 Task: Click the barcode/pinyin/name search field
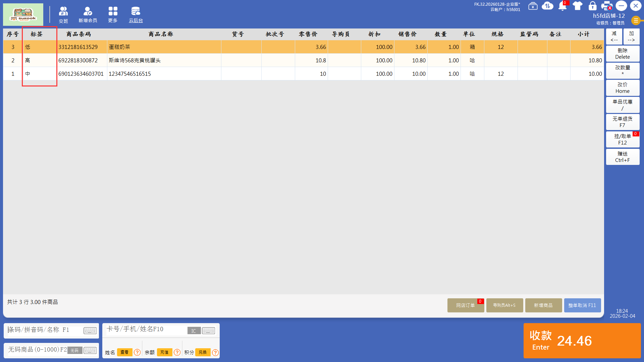click(x=44, y=330)
